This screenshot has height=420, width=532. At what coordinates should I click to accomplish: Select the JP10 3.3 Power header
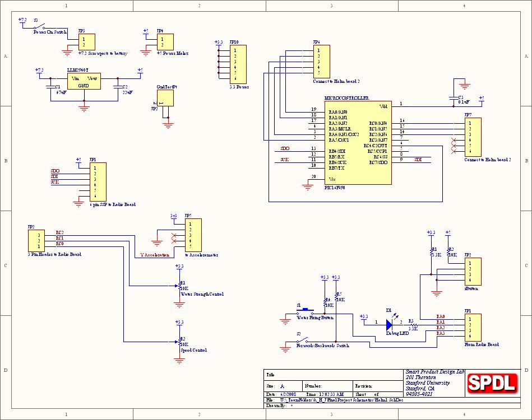coord(236,64)
